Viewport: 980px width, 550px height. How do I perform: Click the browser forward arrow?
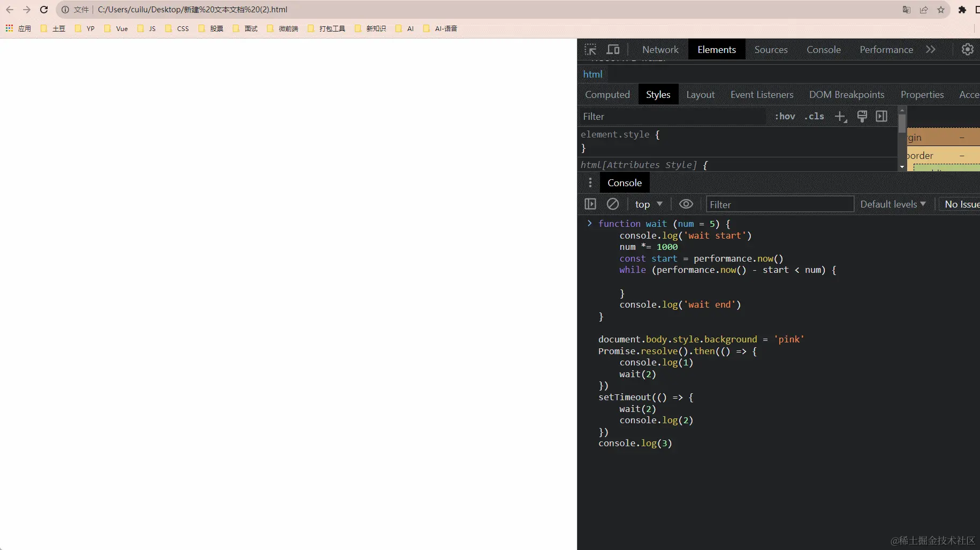27,10
